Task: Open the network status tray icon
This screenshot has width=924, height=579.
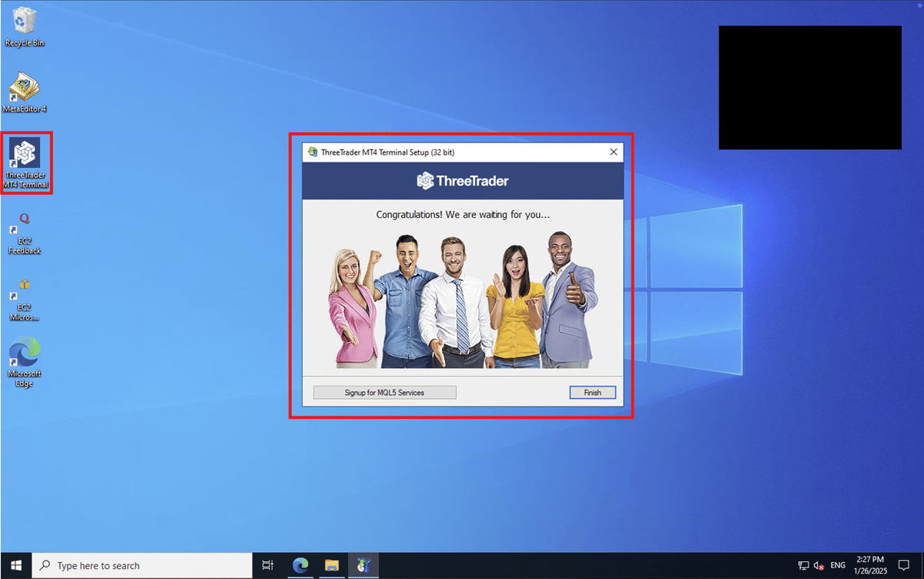Action: click(x=803, y=565)
